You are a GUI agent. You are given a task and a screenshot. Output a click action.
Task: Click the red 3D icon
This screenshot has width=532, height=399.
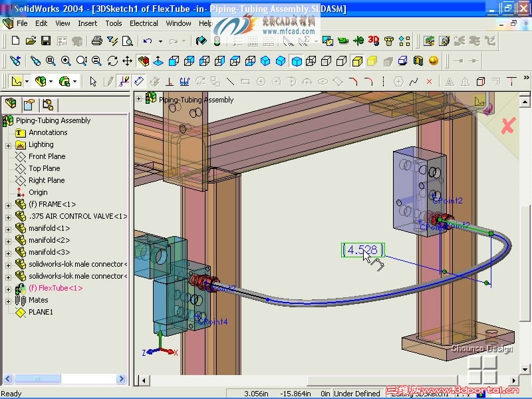373,41
